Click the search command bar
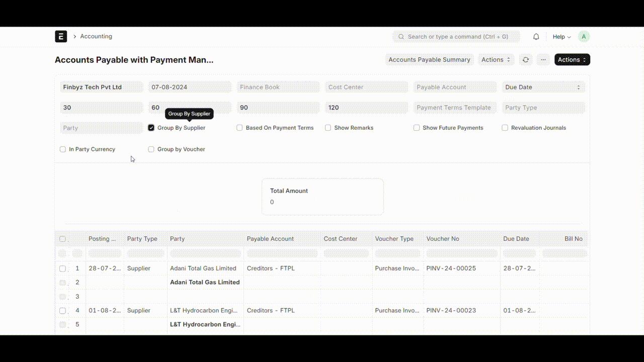Screen dimensions: 644x362 (x=457, y=37)
